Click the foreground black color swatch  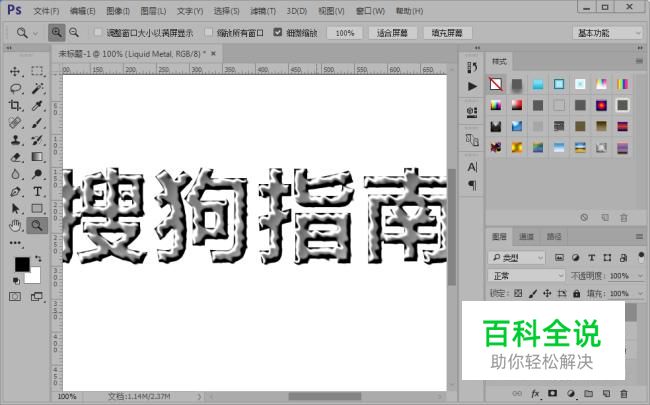(x=22, y=264)
